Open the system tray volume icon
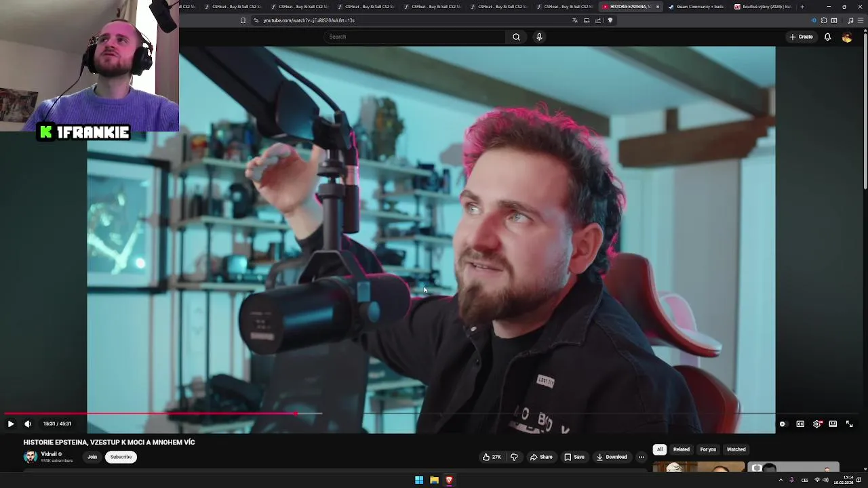Image resolution: width=868 pixels, height=488 pixels. pyautogui.click(x=825, y=480)
